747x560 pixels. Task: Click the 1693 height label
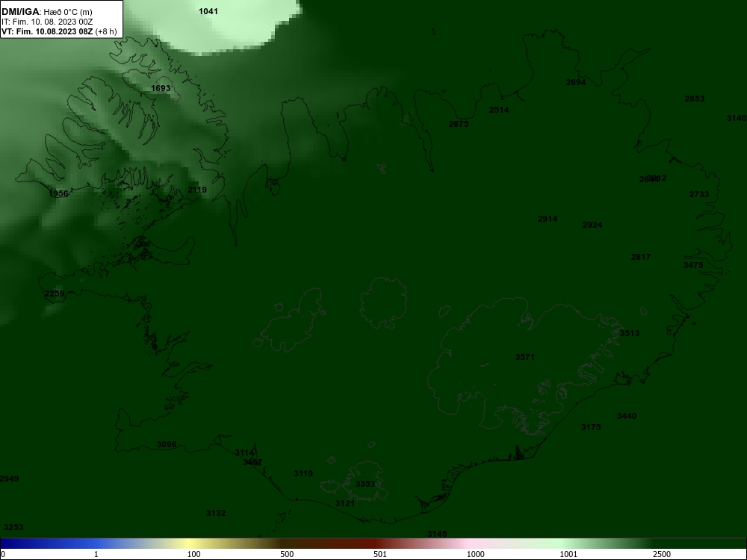click(x=161, y=88)
